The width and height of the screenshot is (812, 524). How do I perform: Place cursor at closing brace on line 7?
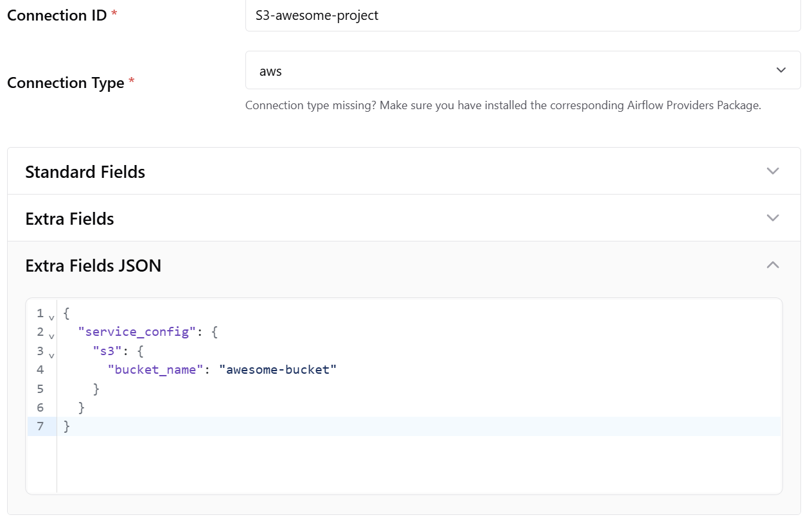67,426
